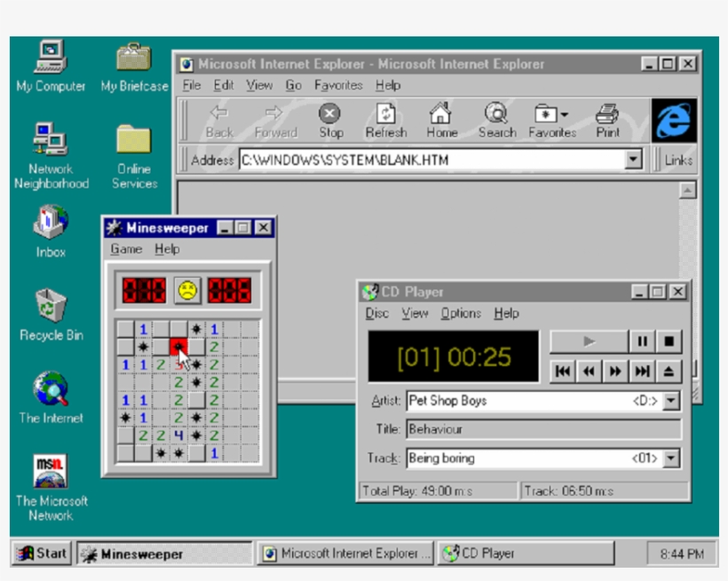
Task: Open Edit menu in Internet Explorer
Action: (x=224, y=85)
